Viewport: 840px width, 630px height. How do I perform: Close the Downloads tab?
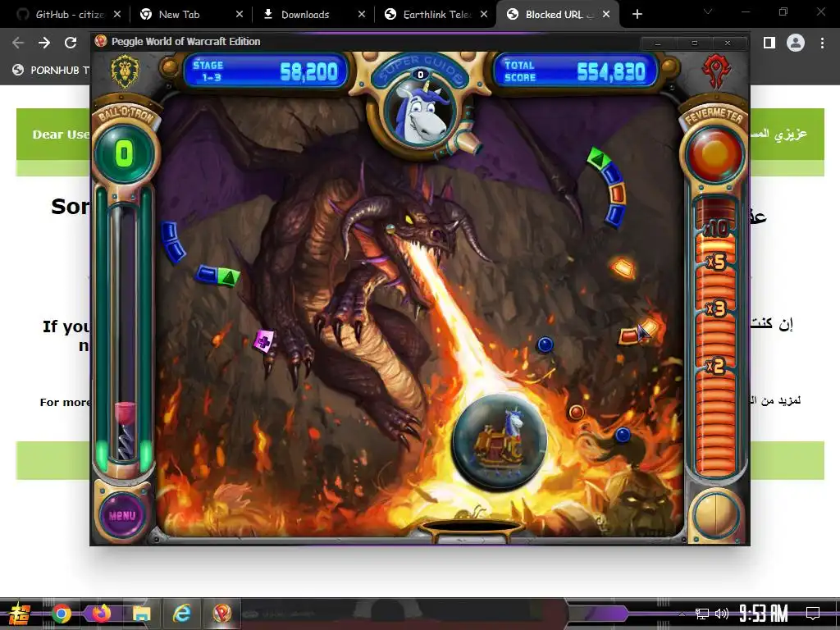coord(362,15)
